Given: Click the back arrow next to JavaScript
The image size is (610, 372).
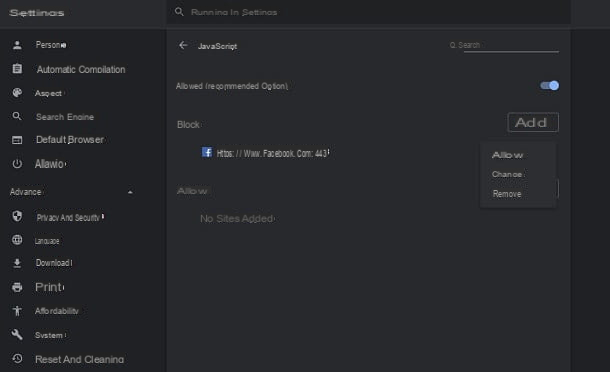Looking at the screenshot, I should pos(183,46).
